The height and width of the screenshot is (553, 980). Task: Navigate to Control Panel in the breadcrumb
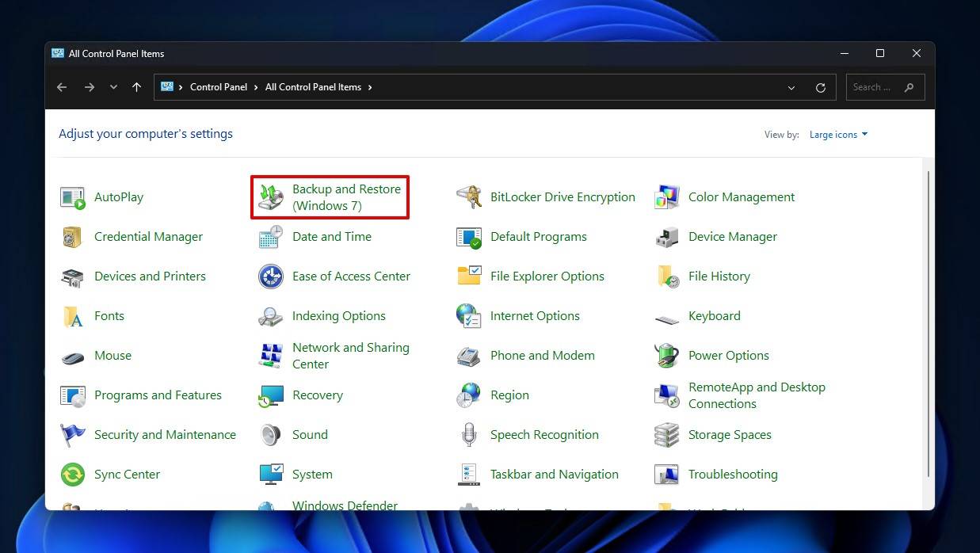coord(219,87)
